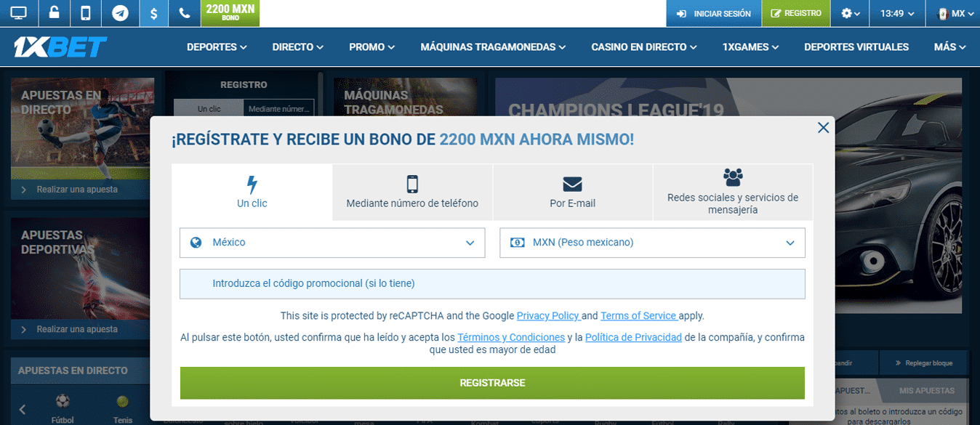
Task: Open the Google Privacy Policy link
Action: (547, 316)
